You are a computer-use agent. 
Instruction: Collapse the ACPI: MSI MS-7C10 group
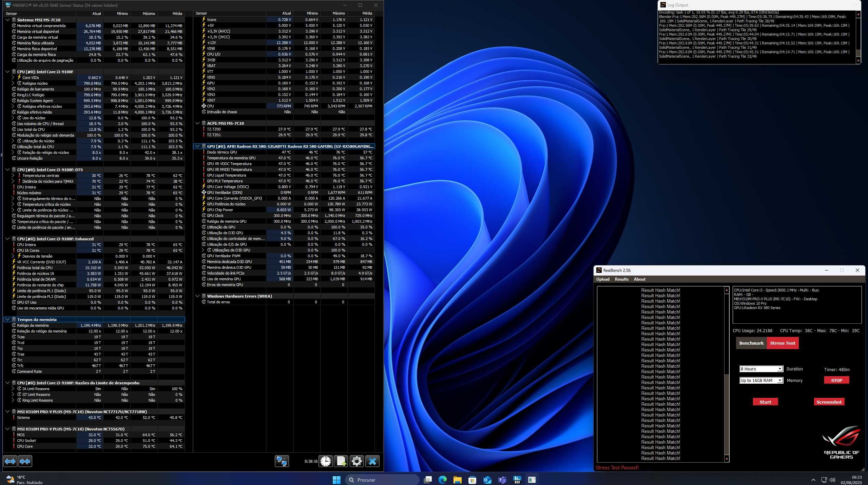(197, 123)
